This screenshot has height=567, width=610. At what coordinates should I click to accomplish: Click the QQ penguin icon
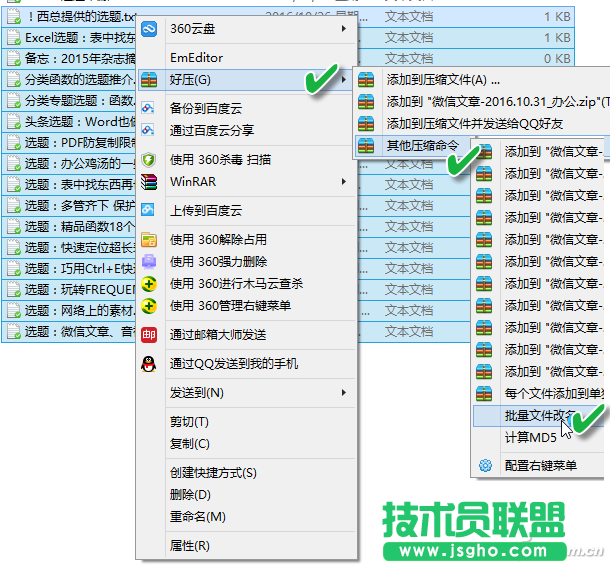(149, 364)
